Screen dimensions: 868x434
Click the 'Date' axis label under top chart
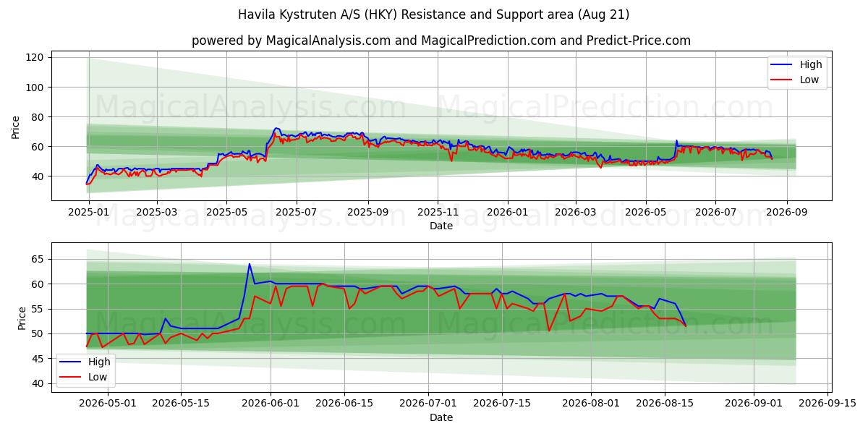[441, 226]
